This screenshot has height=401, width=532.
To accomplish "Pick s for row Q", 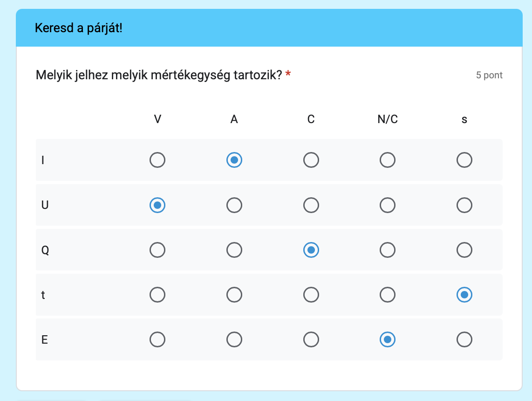I will click(464, 250).
